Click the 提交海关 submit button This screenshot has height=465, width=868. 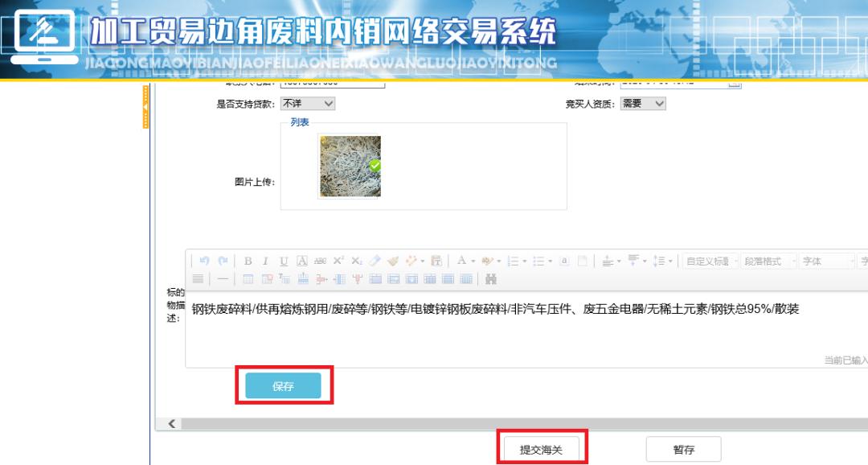click(x=541, y=450)
